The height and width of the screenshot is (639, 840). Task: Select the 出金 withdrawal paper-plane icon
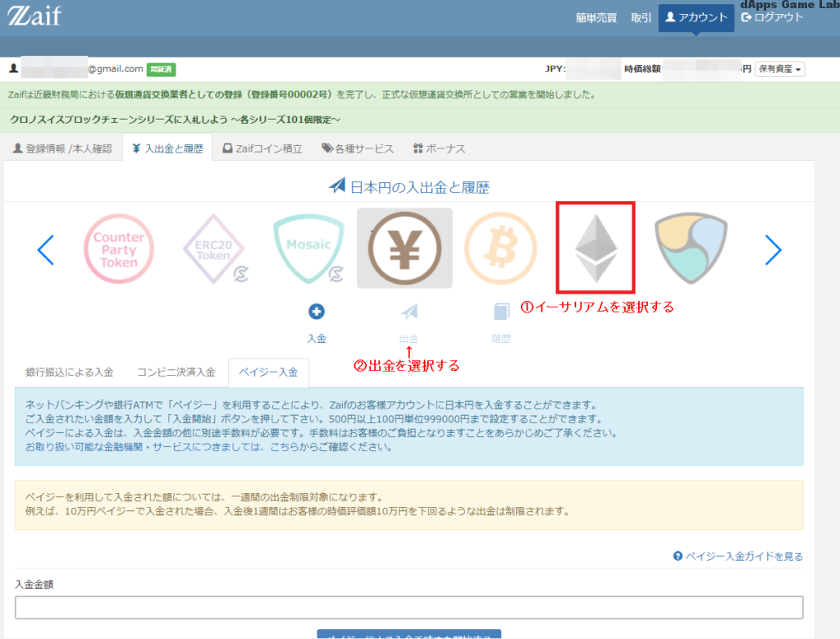409,312
